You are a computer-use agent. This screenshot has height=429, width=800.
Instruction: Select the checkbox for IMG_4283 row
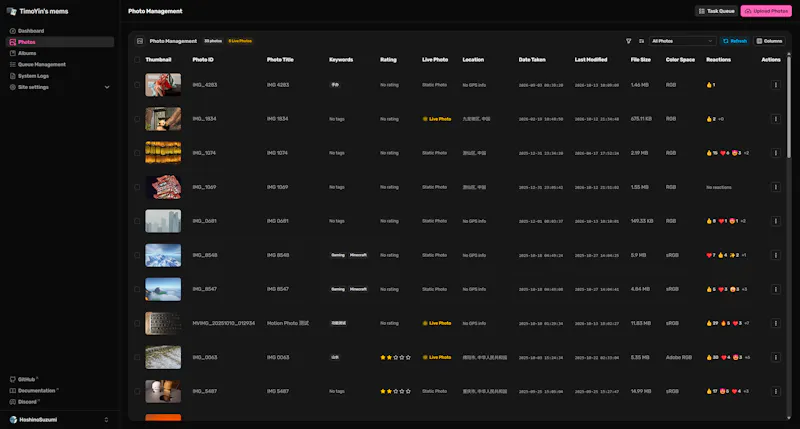137,85
